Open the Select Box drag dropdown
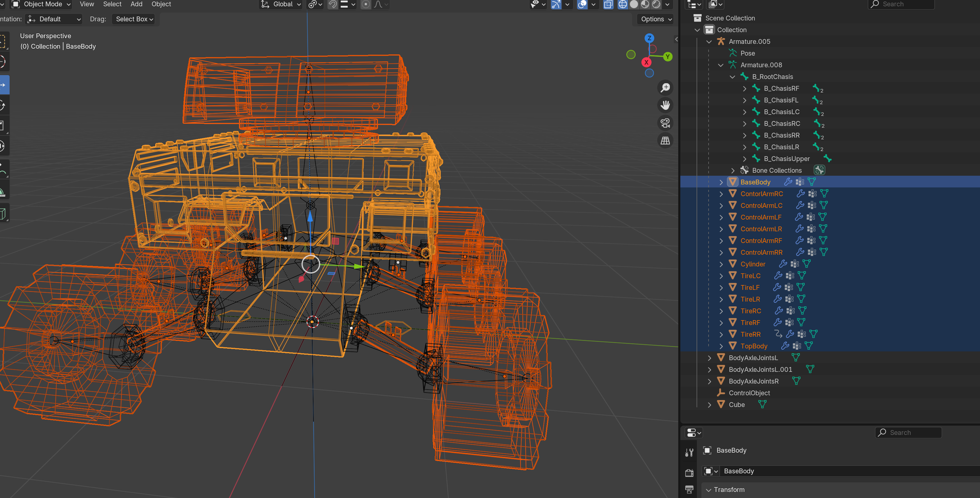Viewport: 980px width, 498px height. [134, 19]
